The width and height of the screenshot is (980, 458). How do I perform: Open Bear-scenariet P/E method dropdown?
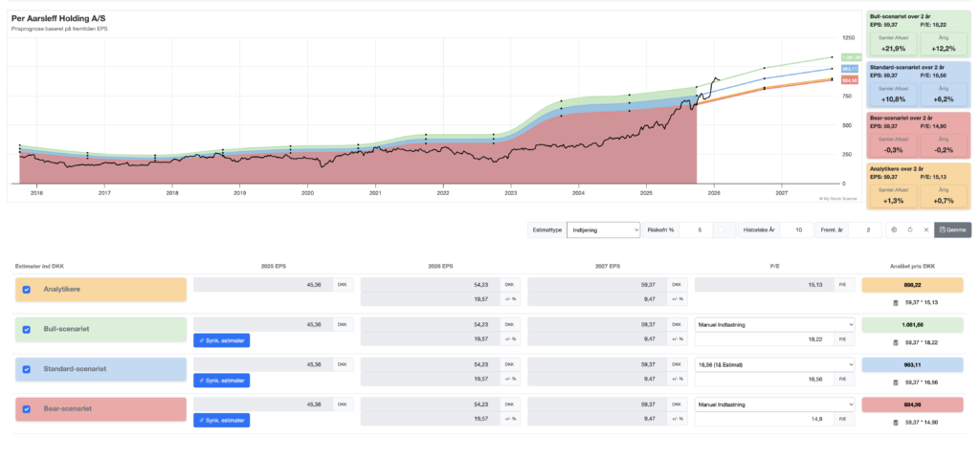[x=773, y=404]
